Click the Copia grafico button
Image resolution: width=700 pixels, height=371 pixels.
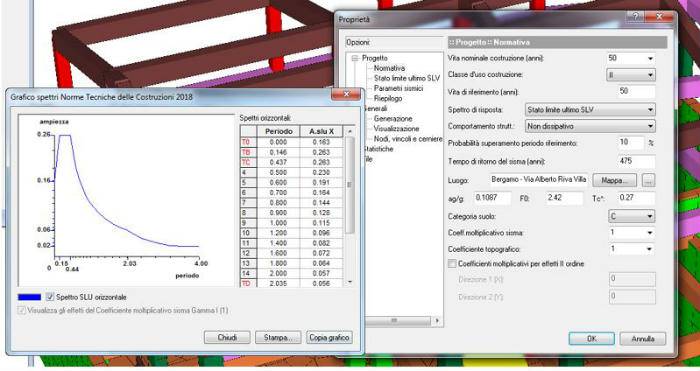tap(329, 338)
